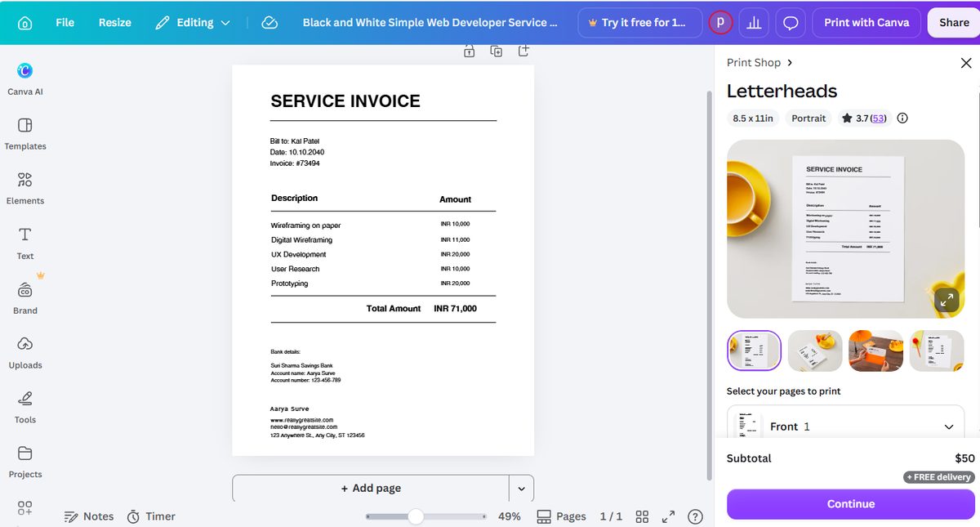Open the profile avatar P
This screenshot has width=980, height=527.
coord(720,23)
